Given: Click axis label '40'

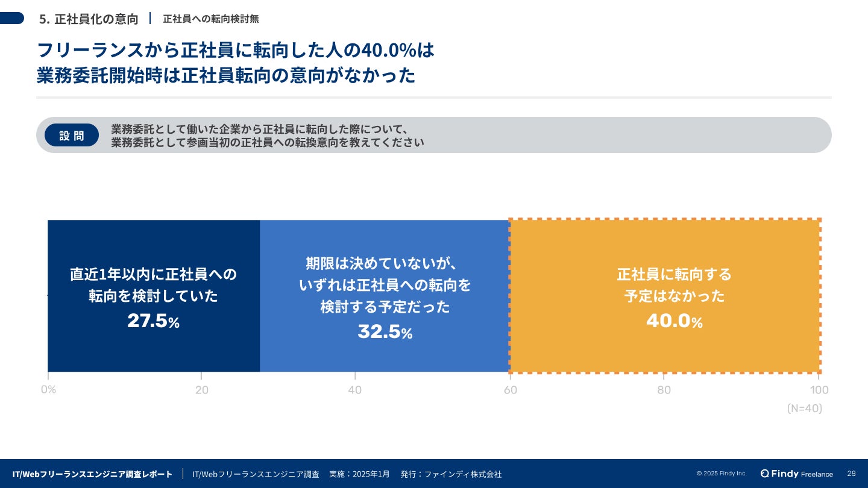Looking at the screenshot, I should [355, 390].
